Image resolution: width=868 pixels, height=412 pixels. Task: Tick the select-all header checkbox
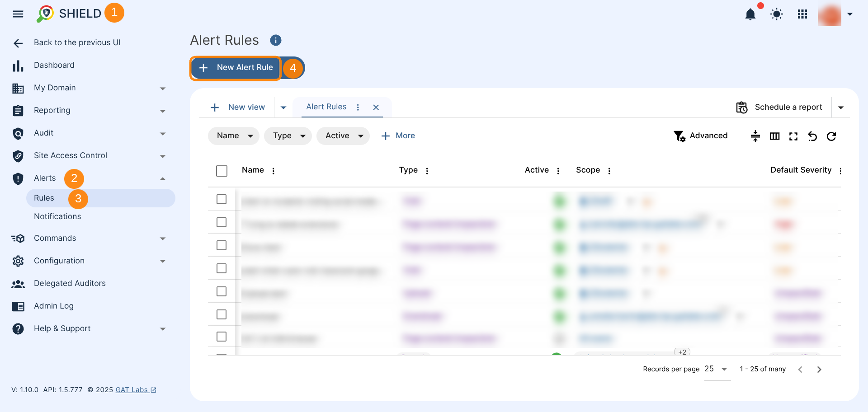pyautogui.click(x=222, y=171)
